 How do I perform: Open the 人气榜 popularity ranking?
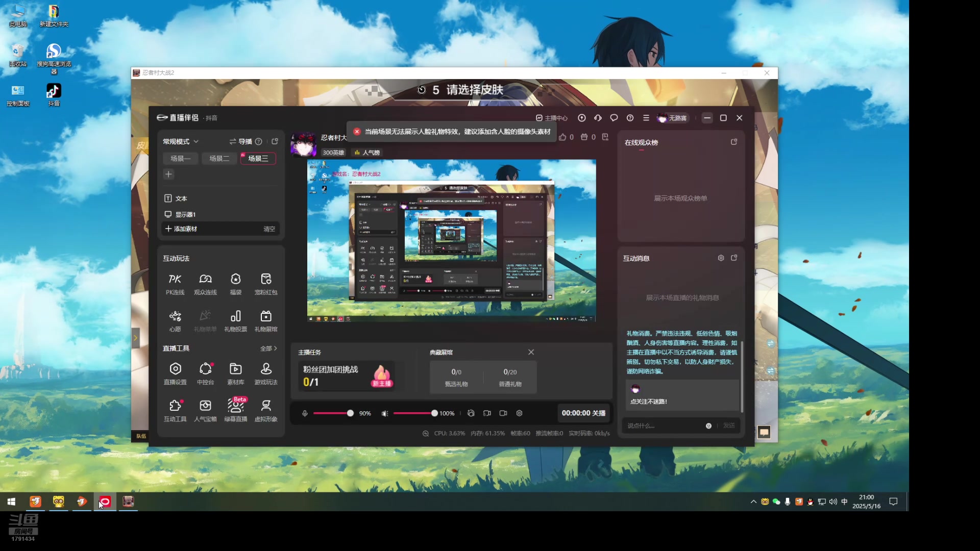coord(367,153)
